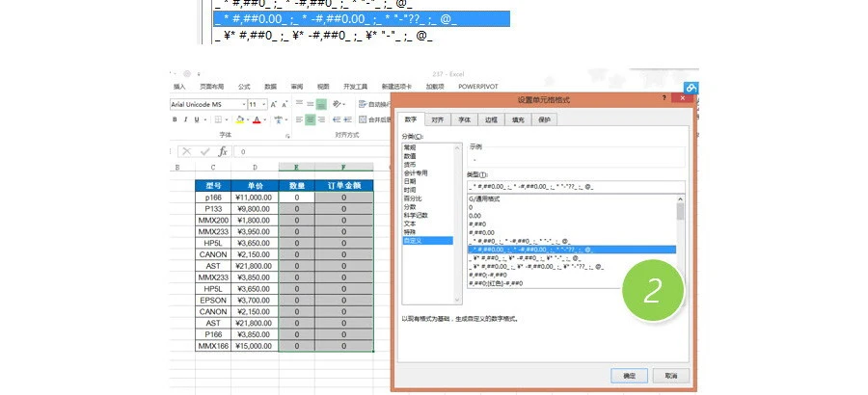
Task: Choose the #,##0.00 format in the type list
Action: [x=480, y=231]
